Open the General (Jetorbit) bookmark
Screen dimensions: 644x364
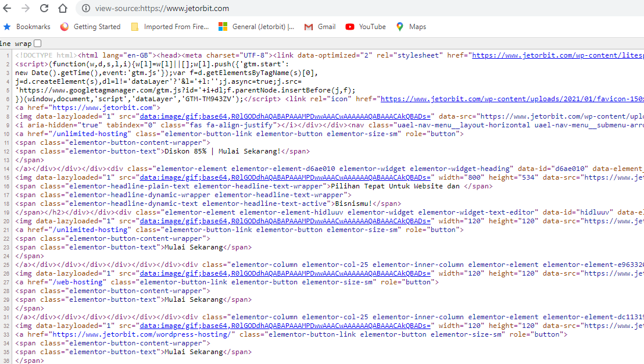[x=256, y=27]
